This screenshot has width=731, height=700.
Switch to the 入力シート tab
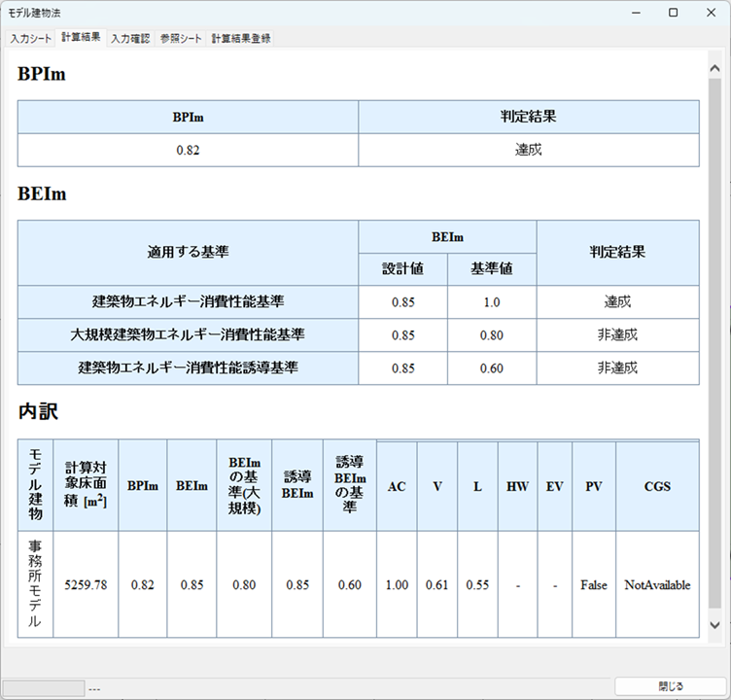29,39
